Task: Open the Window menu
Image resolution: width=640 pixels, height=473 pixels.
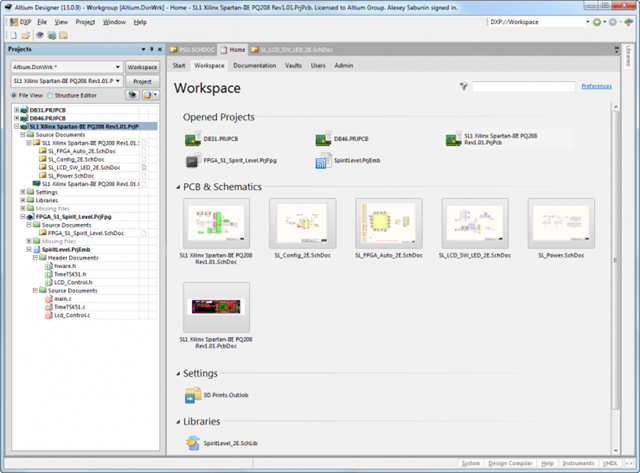Action: [x=114, y=22]
